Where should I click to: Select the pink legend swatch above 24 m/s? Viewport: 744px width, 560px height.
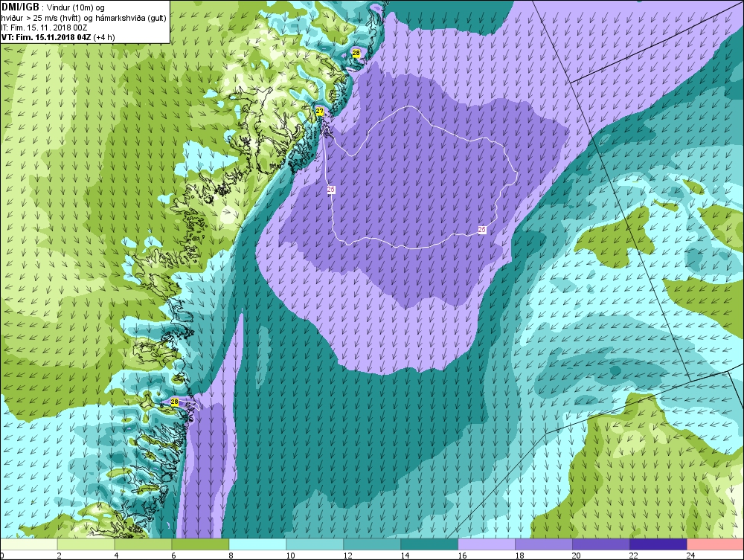click(715, 544)
